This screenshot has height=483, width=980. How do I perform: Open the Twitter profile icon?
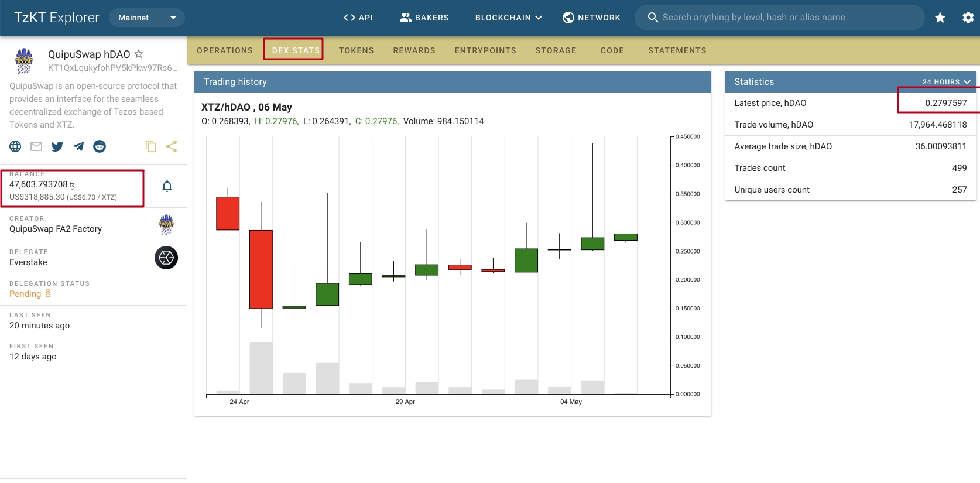click(57, 146)
